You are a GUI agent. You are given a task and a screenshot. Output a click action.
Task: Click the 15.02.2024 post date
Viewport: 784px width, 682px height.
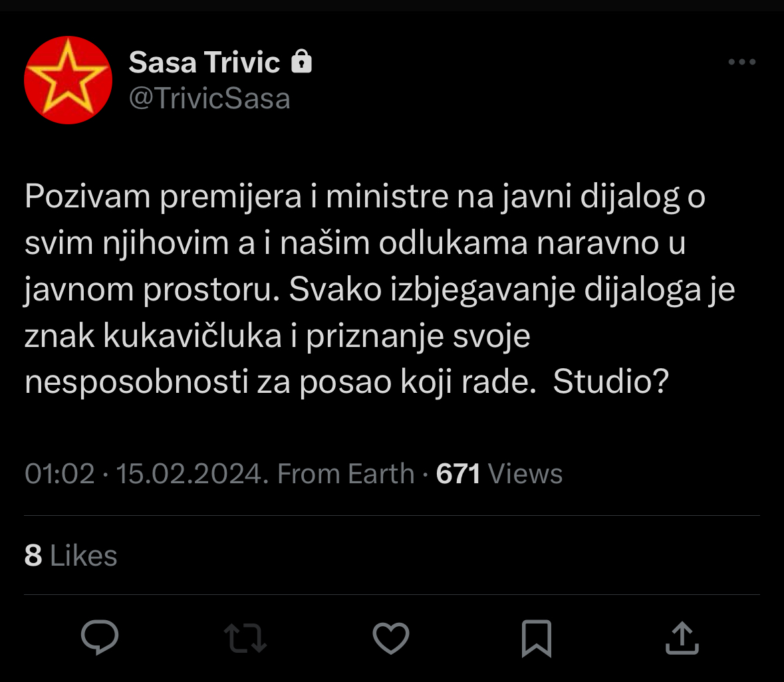tap(192, 474)
